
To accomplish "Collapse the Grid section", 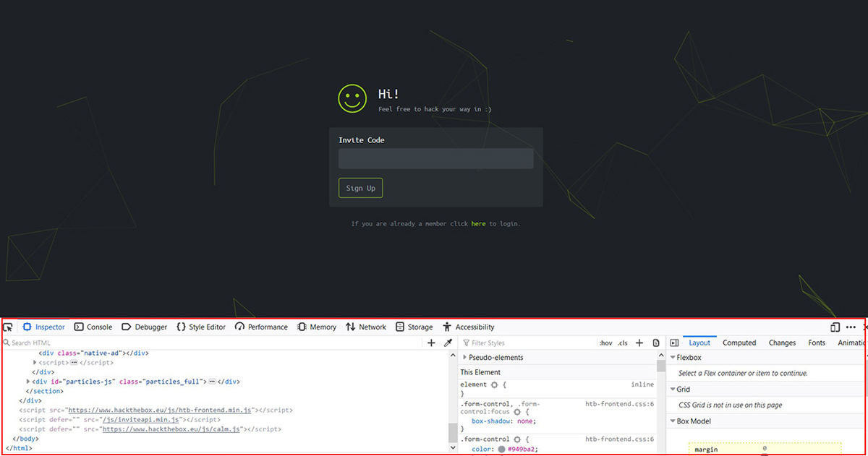I will pos(672,390).
